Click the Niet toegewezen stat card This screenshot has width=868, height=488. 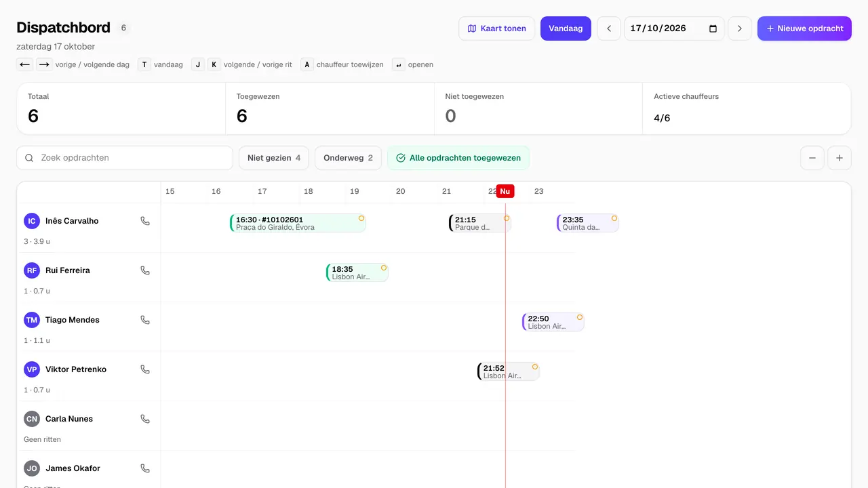tap(538, 108)
